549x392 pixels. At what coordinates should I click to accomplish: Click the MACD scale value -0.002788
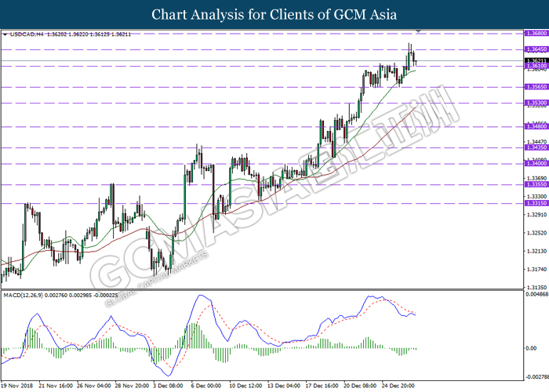pos(536,376)
